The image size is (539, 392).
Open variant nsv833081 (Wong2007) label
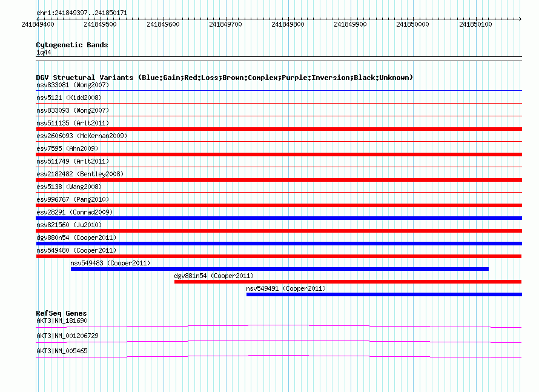click(x=73, y=85)
